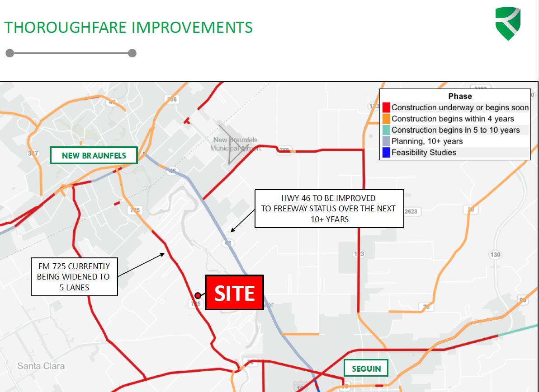
Task: Click the route 306 road shield
Action: click(172, 99)
